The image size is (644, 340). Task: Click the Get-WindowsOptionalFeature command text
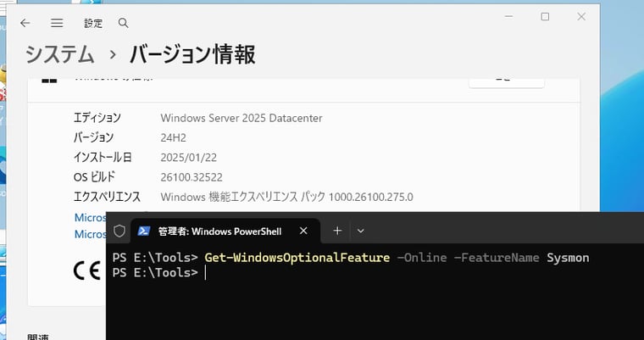(297, 258)
